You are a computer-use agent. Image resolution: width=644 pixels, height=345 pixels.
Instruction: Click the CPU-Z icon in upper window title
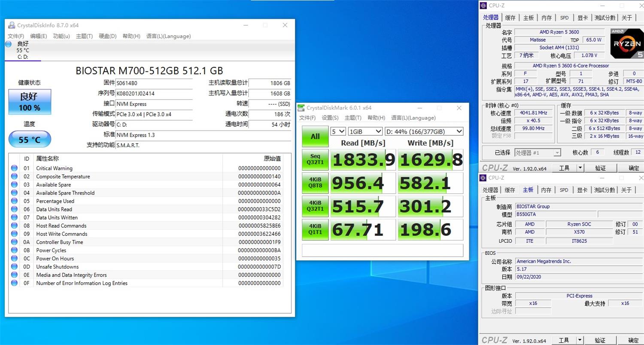pyautogui.click(x=483, y=6)
